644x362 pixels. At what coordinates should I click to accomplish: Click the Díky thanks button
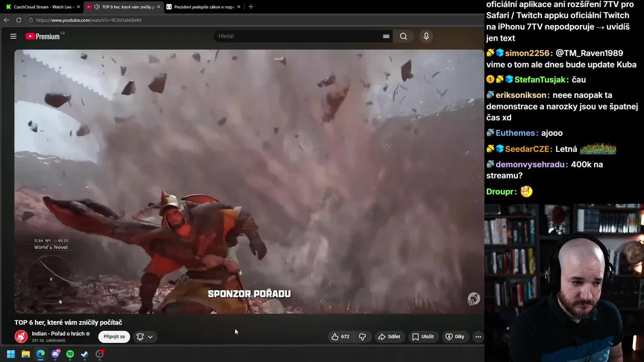(x=455, y=337)
